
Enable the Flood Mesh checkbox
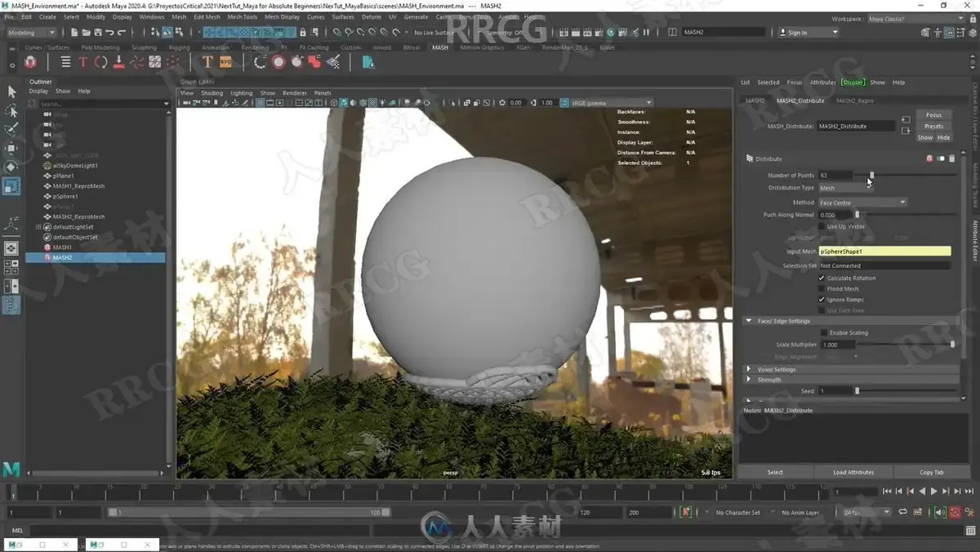click(822, 289)
